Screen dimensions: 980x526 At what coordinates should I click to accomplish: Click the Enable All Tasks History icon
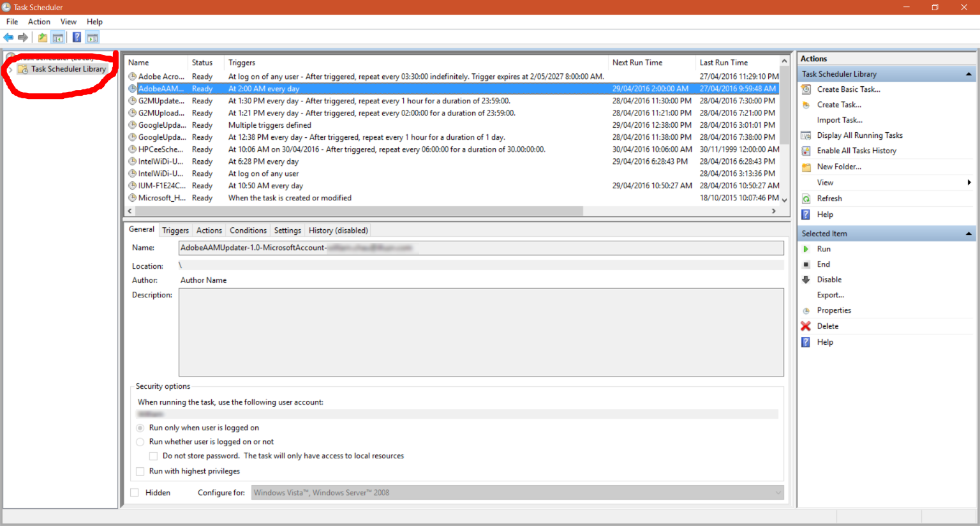coord(806,151)
